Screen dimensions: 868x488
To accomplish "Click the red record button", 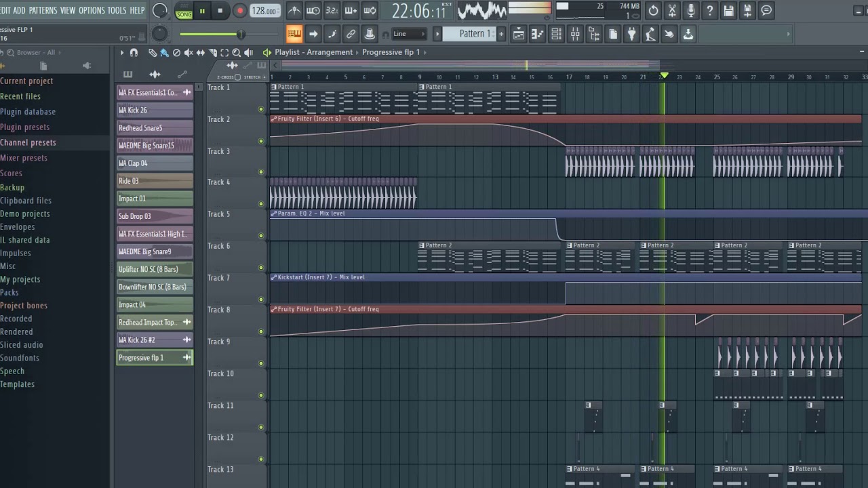I will [x=239, y=11].
